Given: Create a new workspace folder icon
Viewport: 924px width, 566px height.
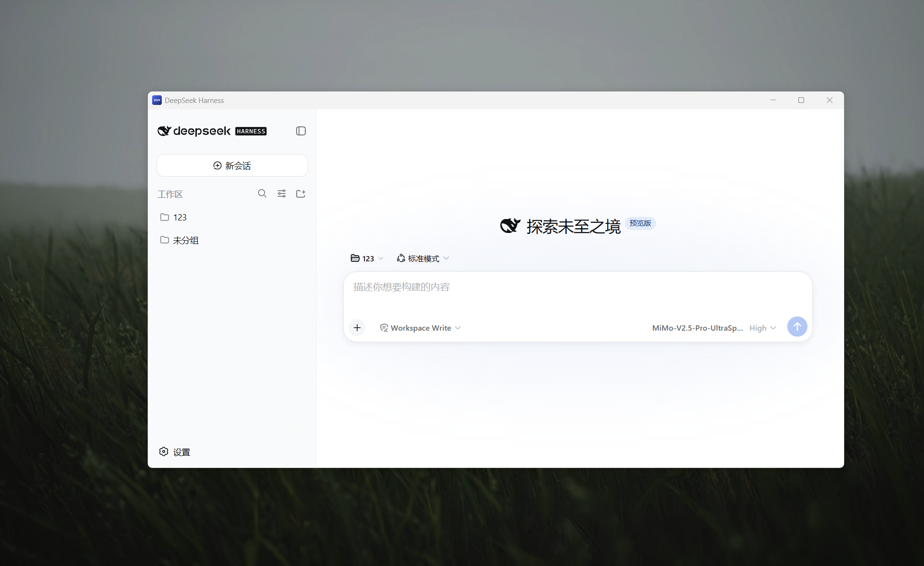Looking at the screenshot, I should point(301,193).
